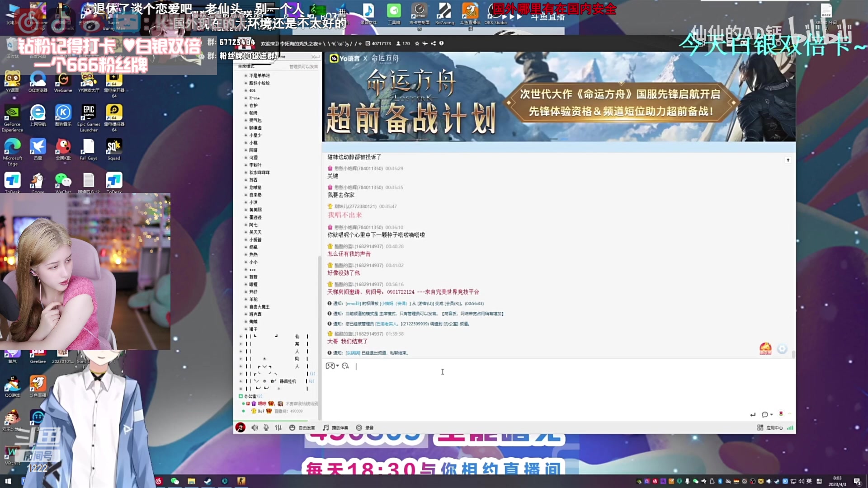The width and height of the screenshot is (868, 488).
Task: Open the Fall Guys desktop shortcut
Action: pos(89,150)
